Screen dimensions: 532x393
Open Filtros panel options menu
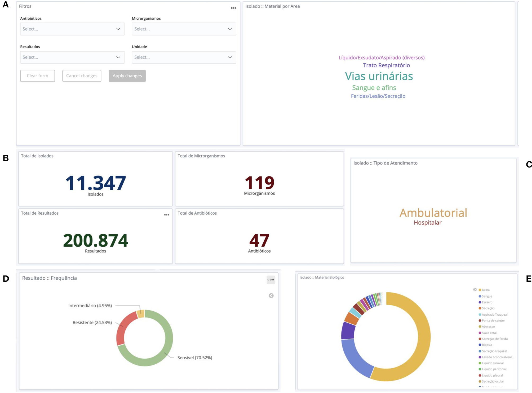[233, 8]
